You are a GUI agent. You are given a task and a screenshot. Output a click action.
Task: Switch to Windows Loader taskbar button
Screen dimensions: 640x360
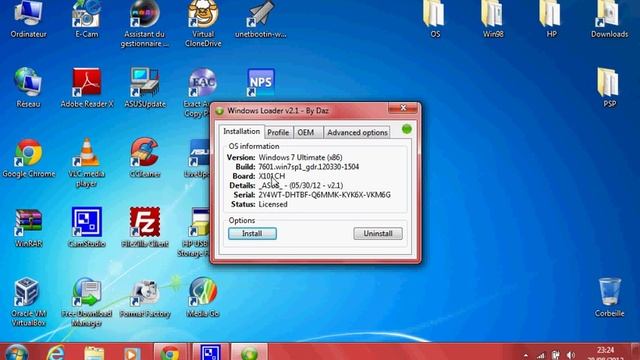point(249,353)
